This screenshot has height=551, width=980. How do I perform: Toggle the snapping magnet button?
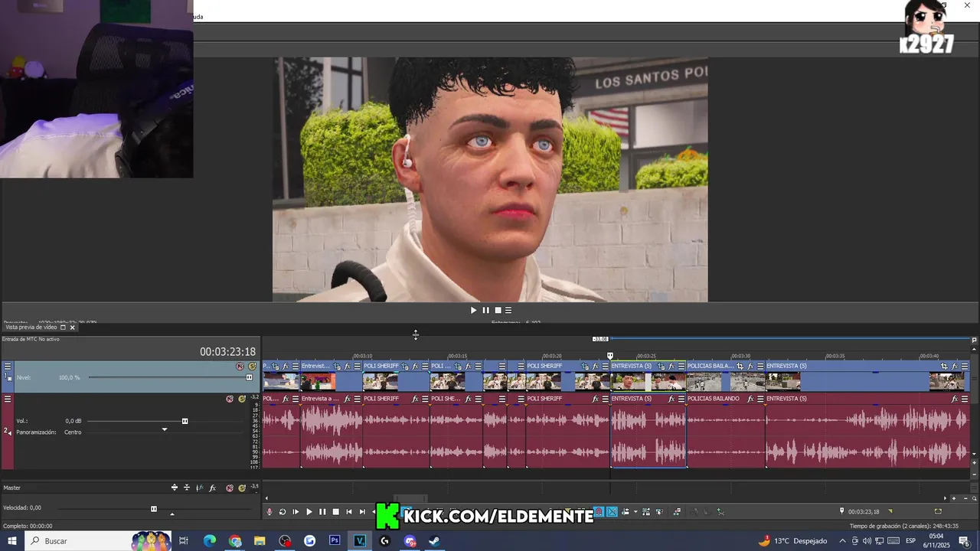point(599,512)
